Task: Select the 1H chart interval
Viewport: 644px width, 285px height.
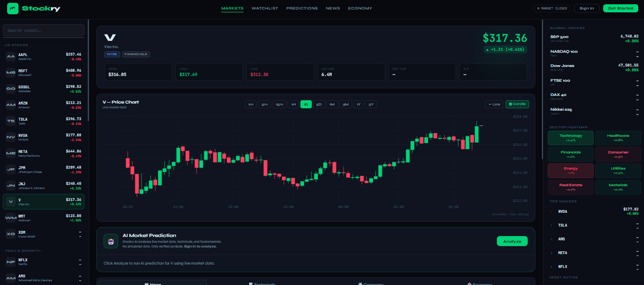Action: tap(293, 104)
